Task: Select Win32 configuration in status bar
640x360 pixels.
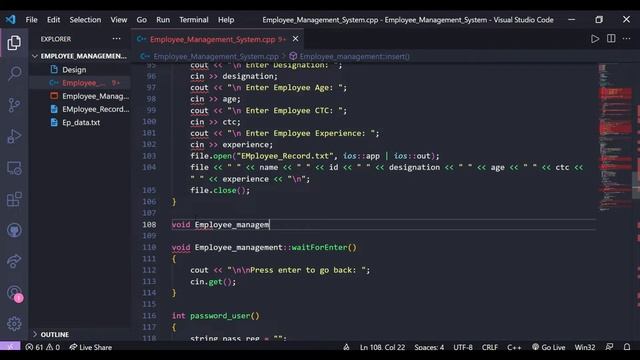Action: [x=584, y=347]
